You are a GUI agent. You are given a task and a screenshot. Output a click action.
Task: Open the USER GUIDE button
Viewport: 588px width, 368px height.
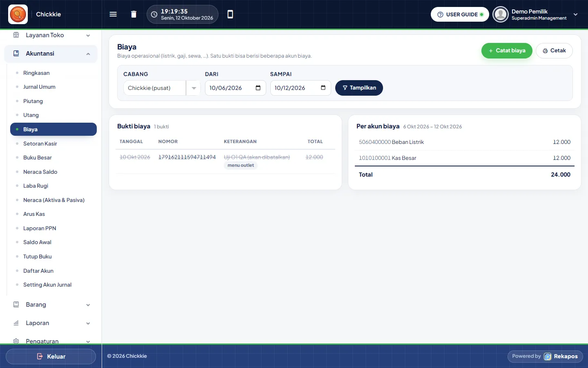(460, 14)
